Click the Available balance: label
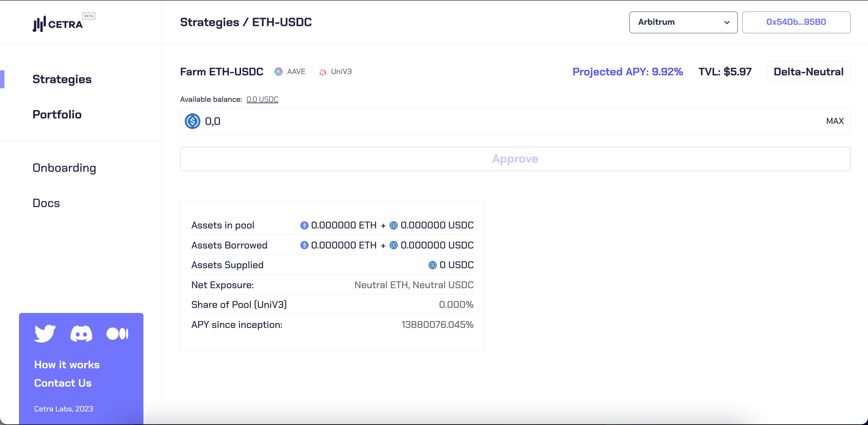The height and width of the screenshot is (425, 868). click(x=211, y=99)
